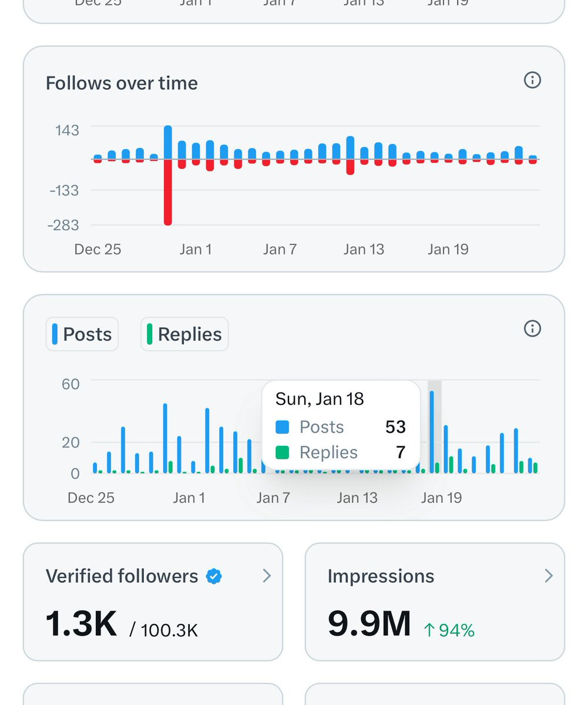Tap the Follows over time heading
Screen dimensions: 588x705
coord(122,83)
